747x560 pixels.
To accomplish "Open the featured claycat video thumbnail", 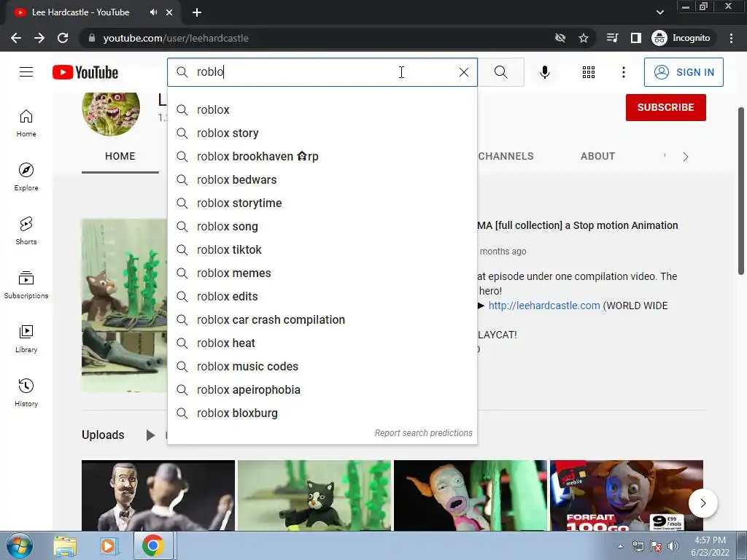I will point(124,306).
